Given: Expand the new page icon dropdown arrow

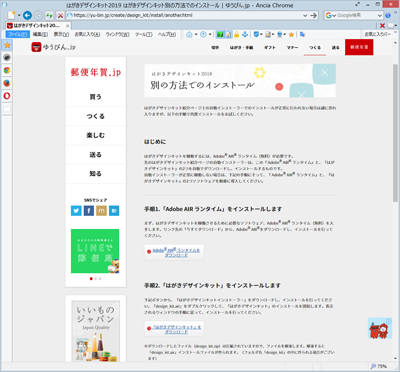Looking at the screenshot, I should tap(19, 15).
